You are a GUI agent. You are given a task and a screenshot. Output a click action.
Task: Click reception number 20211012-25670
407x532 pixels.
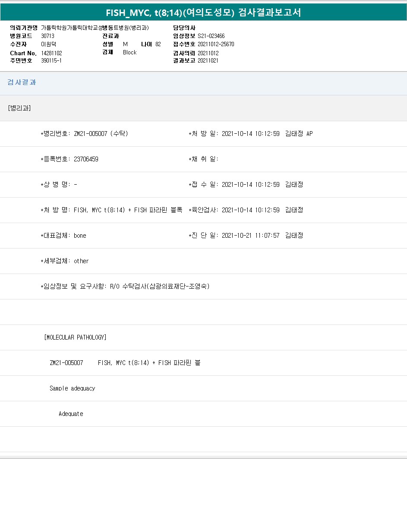tap(216, 44)
